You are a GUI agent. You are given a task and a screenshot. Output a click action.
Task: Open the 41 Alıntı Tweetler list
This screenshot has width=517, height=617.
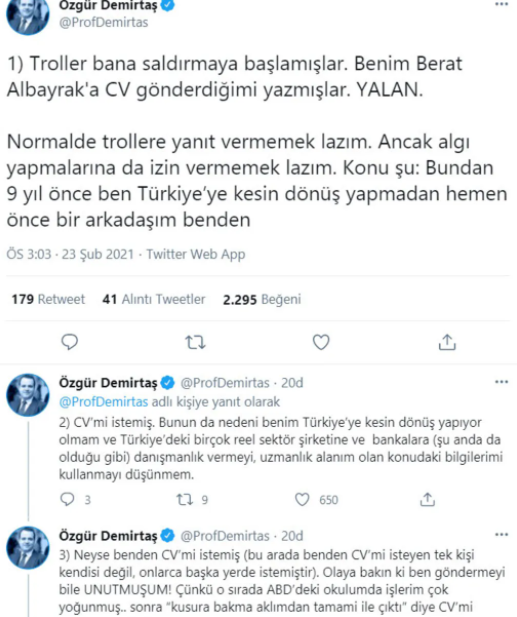pos(154,299)
